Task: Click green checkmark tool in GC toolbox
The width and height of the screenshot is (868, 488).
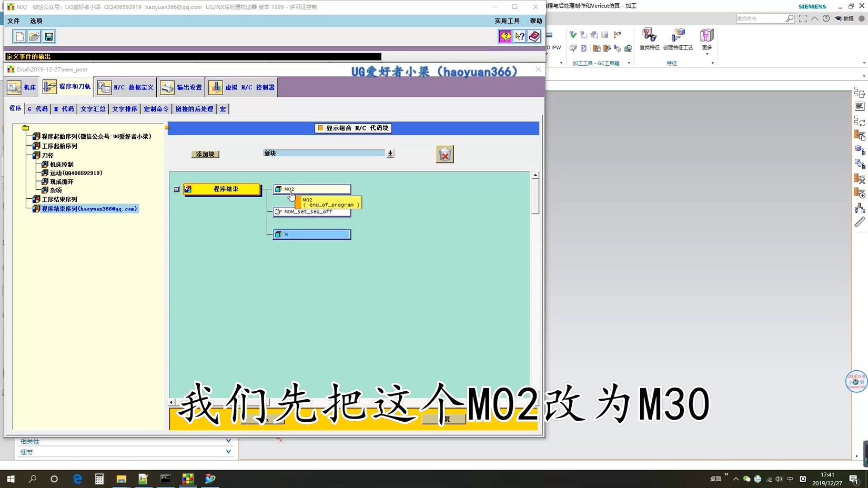Action: click(573, 35)
